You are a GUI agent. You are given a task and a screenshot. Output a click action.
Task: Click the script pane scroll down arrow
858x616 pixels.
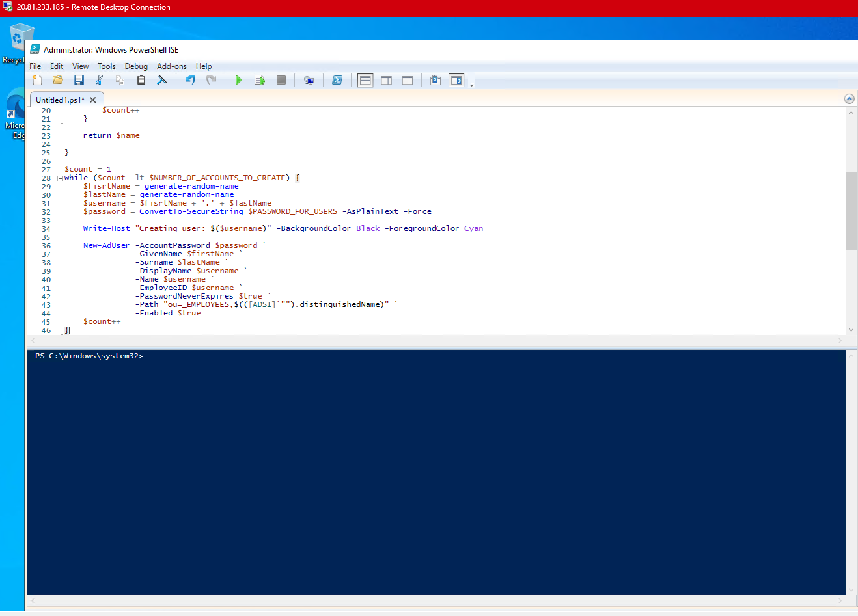851,330
